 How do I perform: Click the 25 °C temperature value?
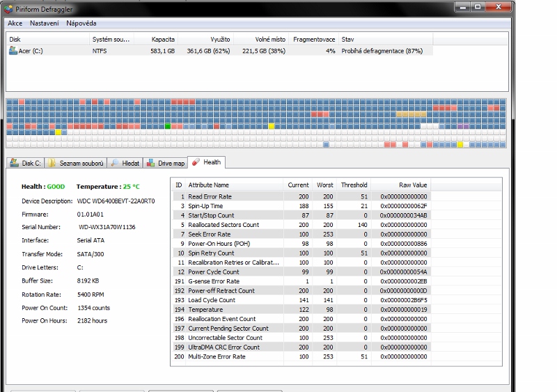tap(132, 187)
